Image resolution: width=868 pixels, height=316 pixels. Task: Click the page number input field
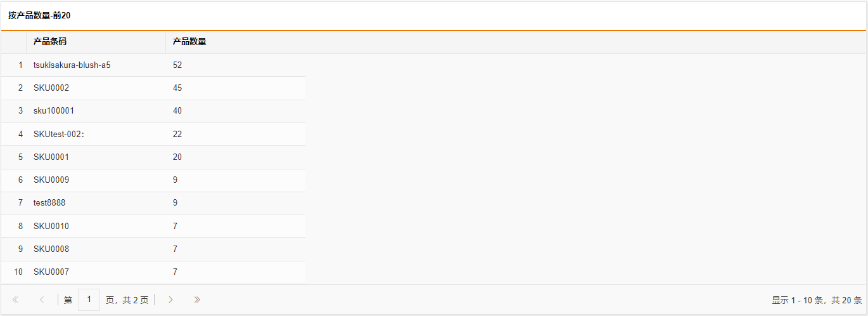coord(89,300)
